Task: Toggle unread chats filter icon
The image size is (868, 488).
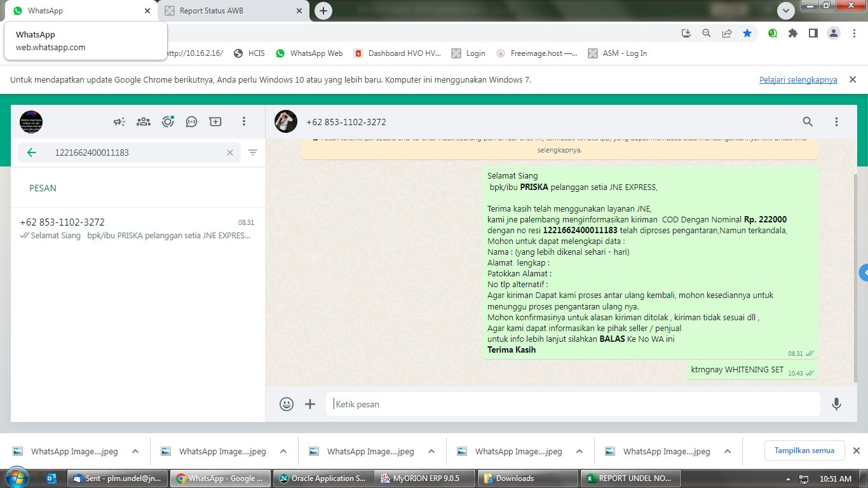Action: (x=253, y=152)
